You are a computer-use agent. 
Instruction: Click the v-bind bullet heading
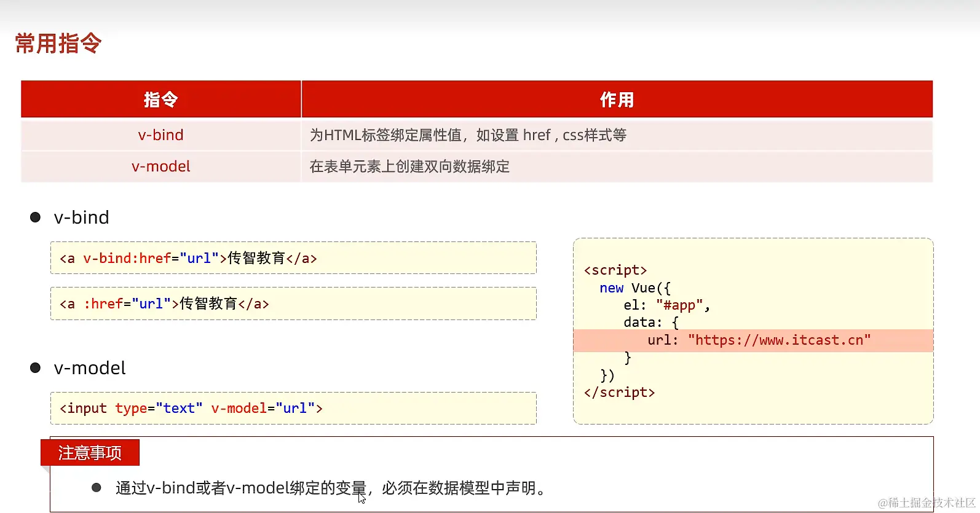coord(81,217)
